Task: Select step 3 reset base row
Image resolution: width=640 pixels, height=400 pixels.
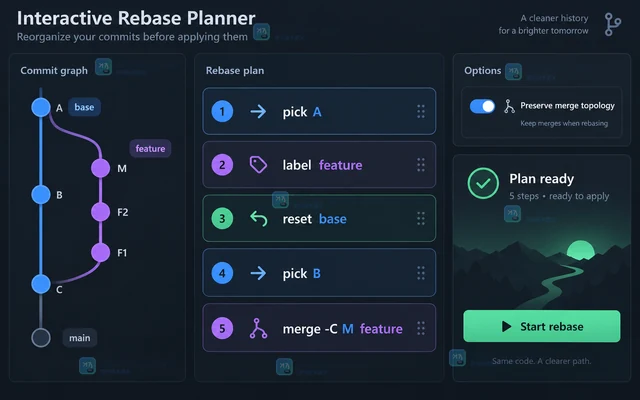Action: 319,218
